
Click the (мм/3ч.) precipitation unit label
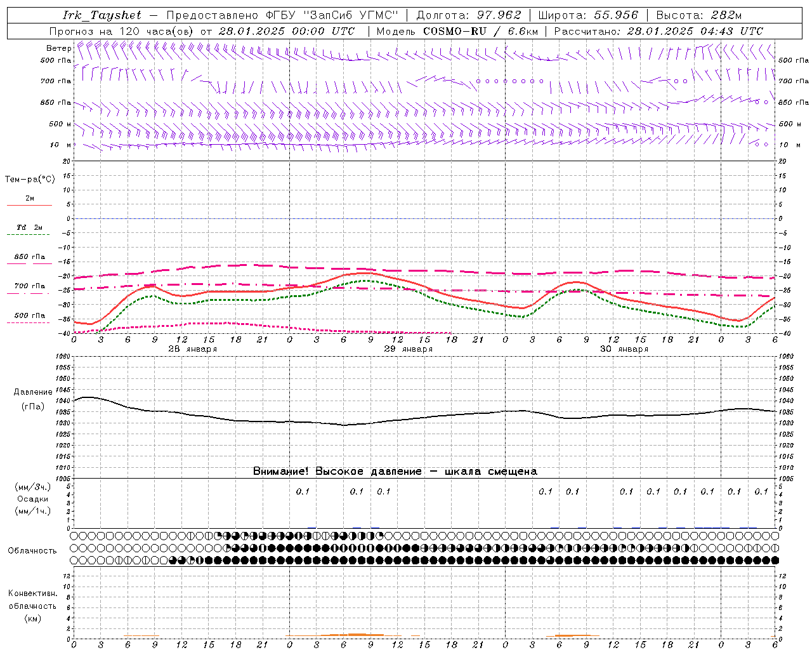click(33, 487)
